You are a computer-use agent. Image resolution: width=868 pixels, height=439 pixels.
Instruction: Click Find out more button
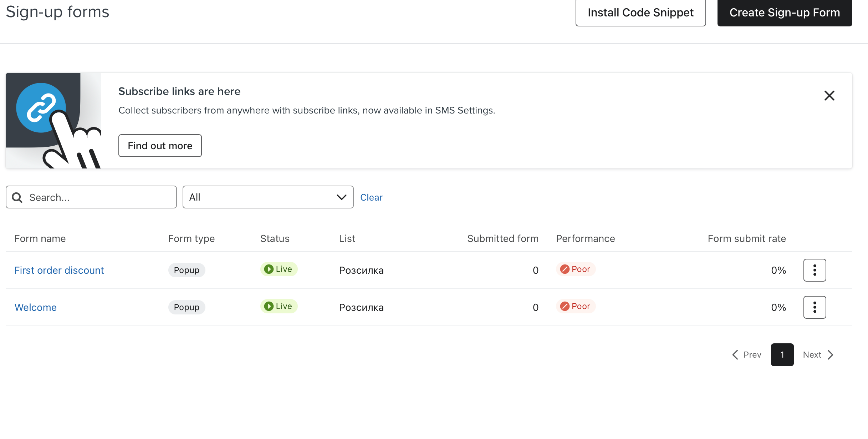160,146
